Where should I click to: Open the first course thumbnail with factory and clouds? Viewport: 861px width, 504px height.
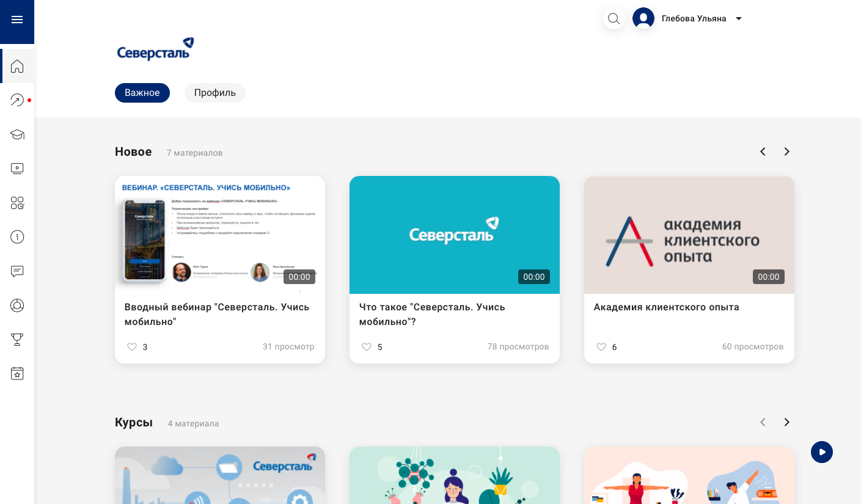[x=220, y=475]
